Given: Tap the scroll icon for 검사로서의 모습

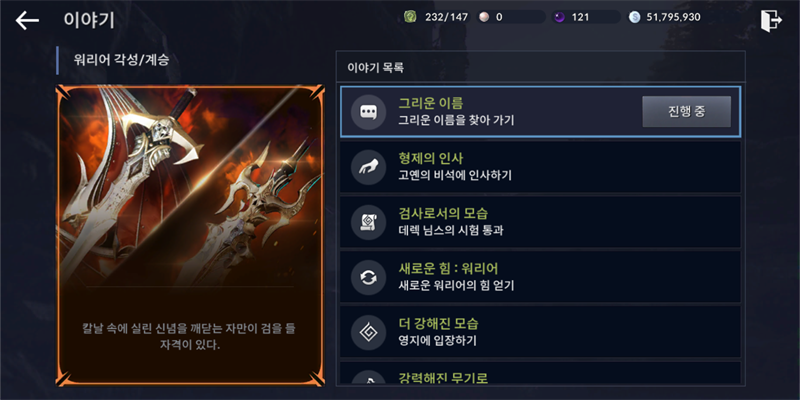Looking at the screenshot, I should pyautogui.click(x=368, y=222).
